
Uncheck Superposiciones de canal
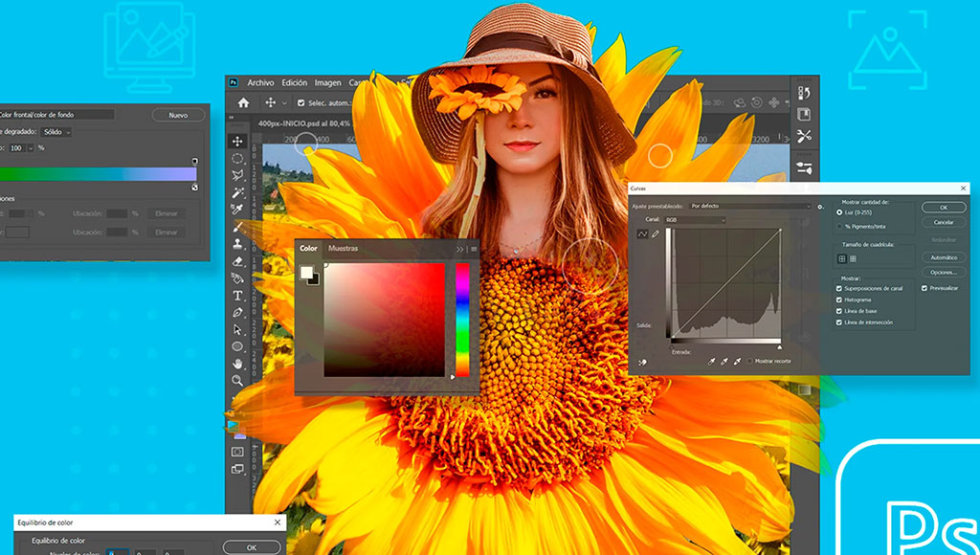[x=839, y=289]
